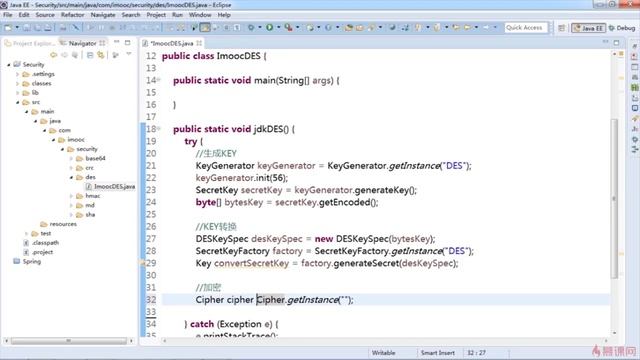Toggle code folding at line 18
The width and height of the screenshot is (640, 360).
pos(159,128)
